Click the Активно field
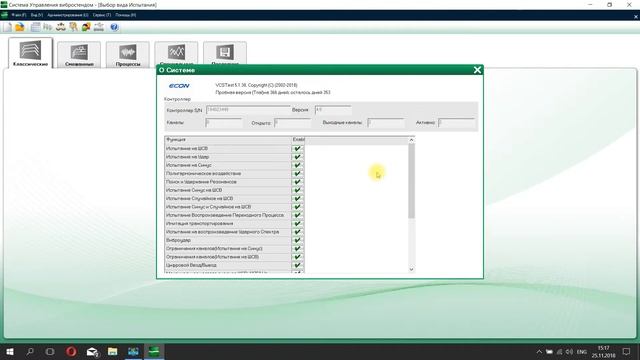 click(x=457, y=122)
